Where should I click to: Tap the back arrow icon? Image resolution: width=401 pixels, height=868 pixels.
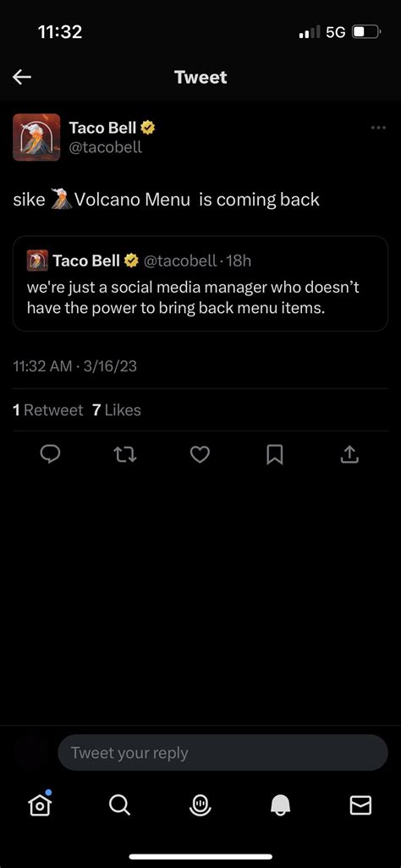tap(22, 77)
